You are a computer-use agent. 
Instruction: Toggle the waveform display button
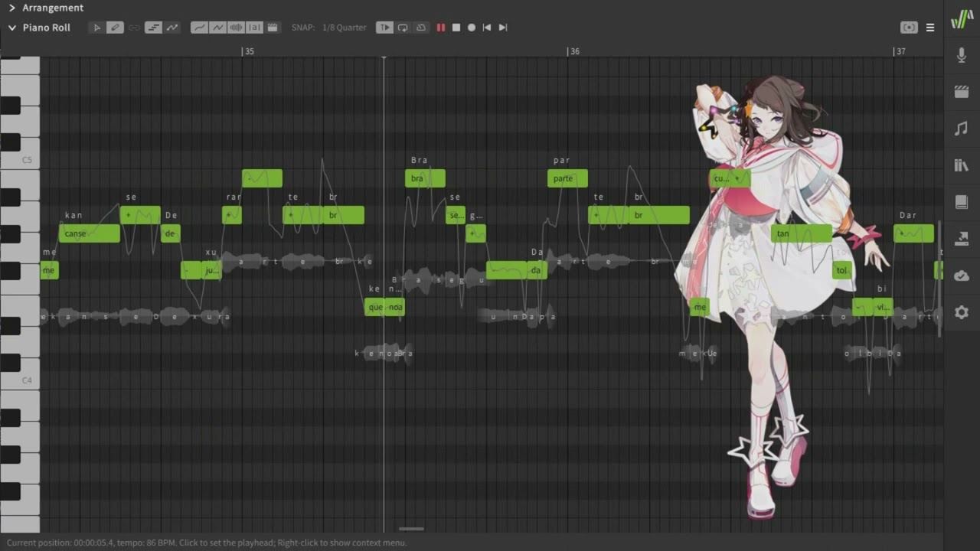click(x=236, y=28)
